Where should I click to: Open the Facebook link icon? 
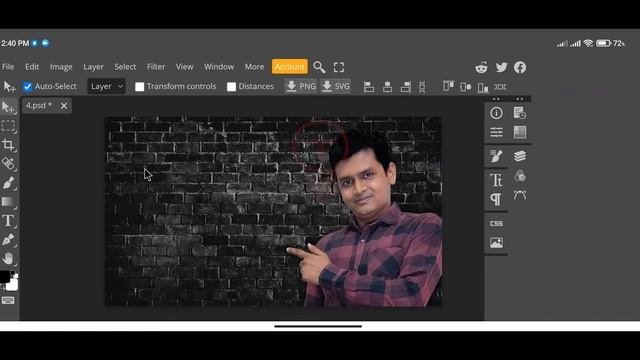click(520, 67)
